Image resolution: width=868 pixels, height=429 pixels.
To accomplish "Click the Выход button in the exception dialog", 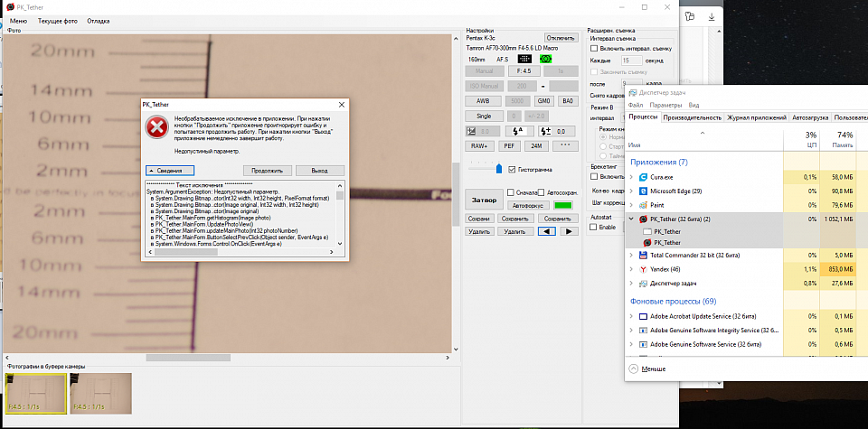I will [x=319, y=171].
